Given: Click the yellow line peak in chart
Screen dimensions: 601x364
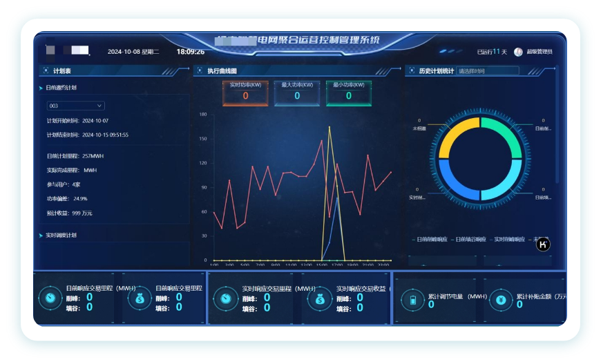Looking at the screenshot, I should [x=330, y=127].
